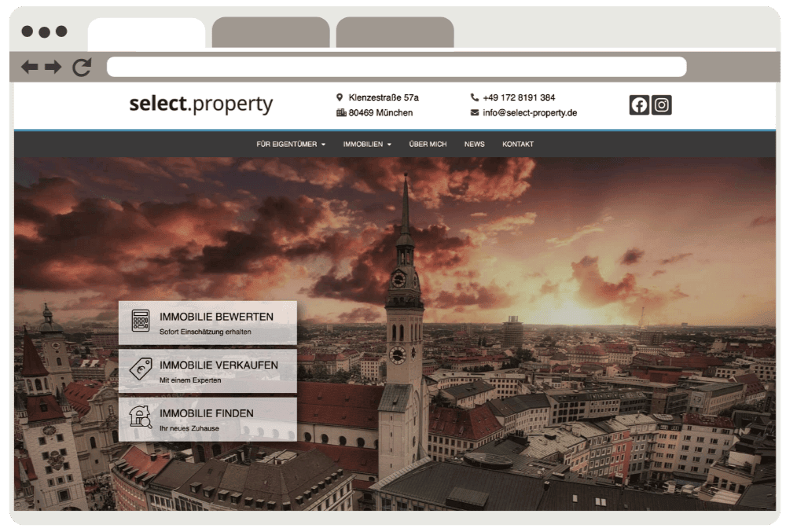Image resolution: width=786 pixels, height=532 pixels.
Task: Click the Klenzestraße 57a address text
Action: pos(384,97)
